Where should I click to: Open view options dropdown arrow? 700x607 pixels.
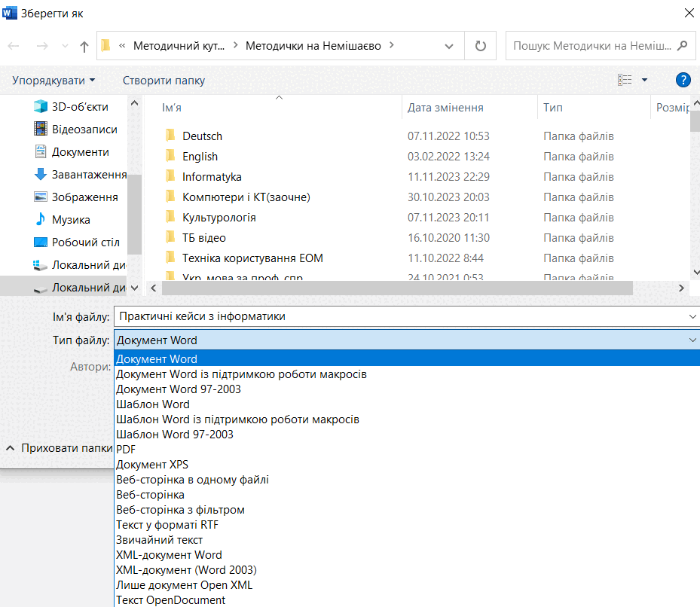(644, 80)
